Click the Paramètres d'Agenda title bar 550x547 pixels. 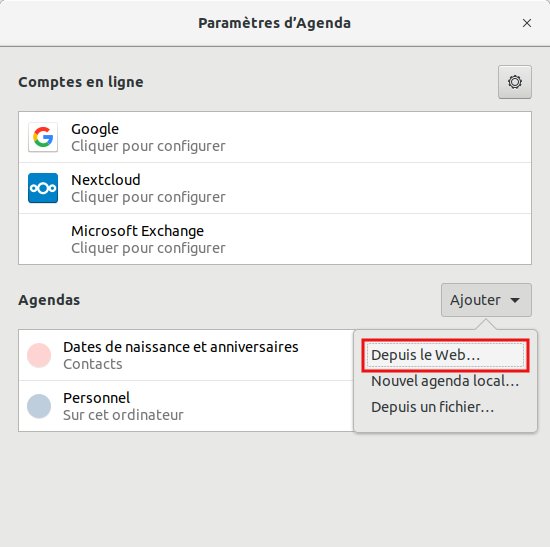point(274,23)
